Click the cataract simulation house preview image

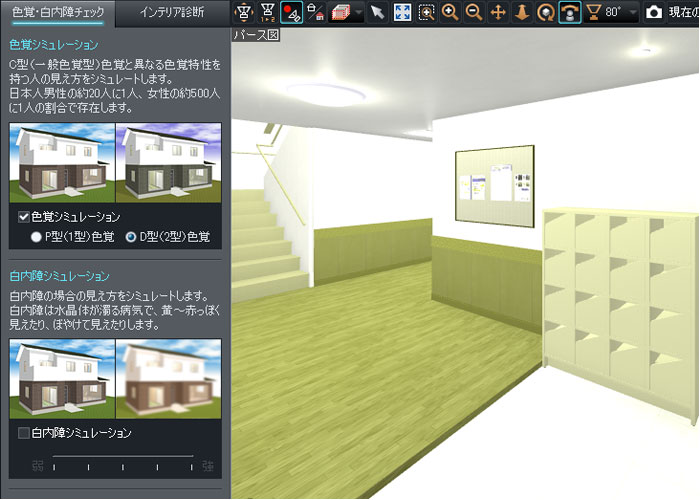tap(115, 379)
